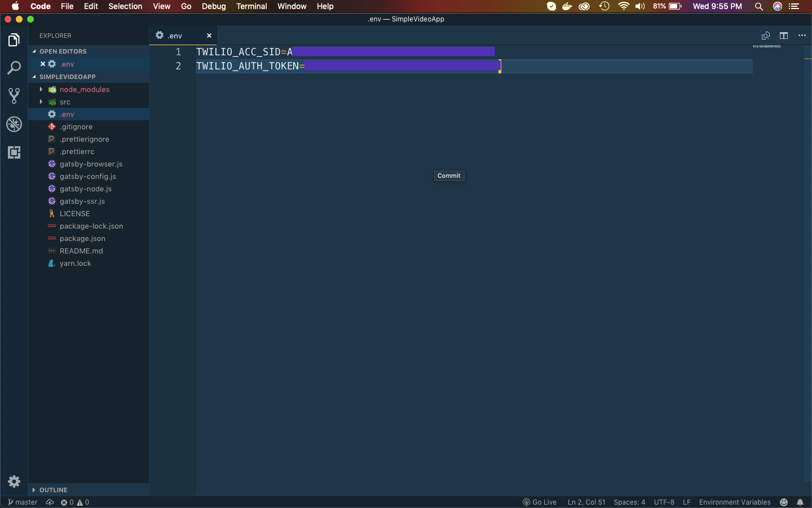Viewport: 812px width, 508px height.
Task: Open gatsby-node.js file
Action: tap(89, 189)
